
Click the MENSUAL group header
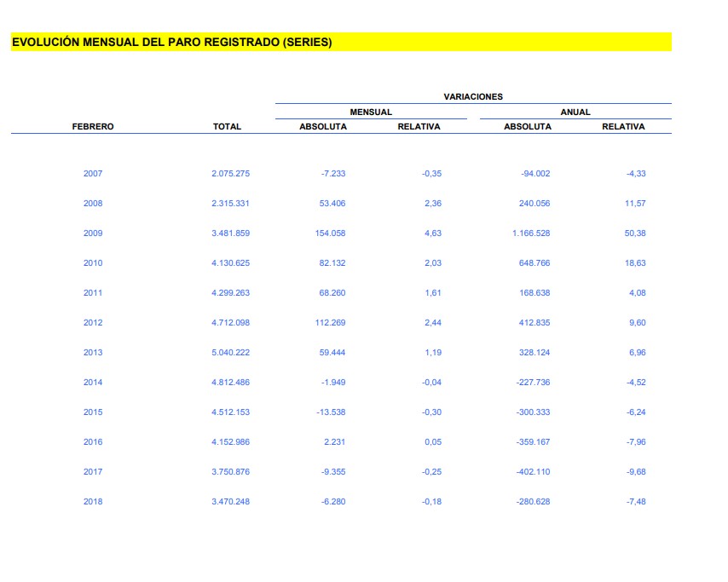click(x=371, y=111)
